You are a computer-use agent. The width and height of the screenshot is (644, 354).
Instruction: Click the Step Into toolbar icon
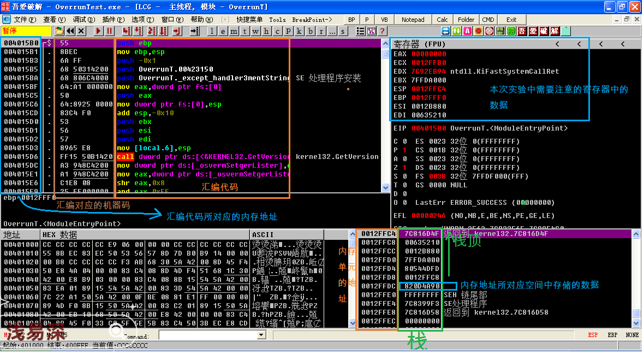[127, 31]
